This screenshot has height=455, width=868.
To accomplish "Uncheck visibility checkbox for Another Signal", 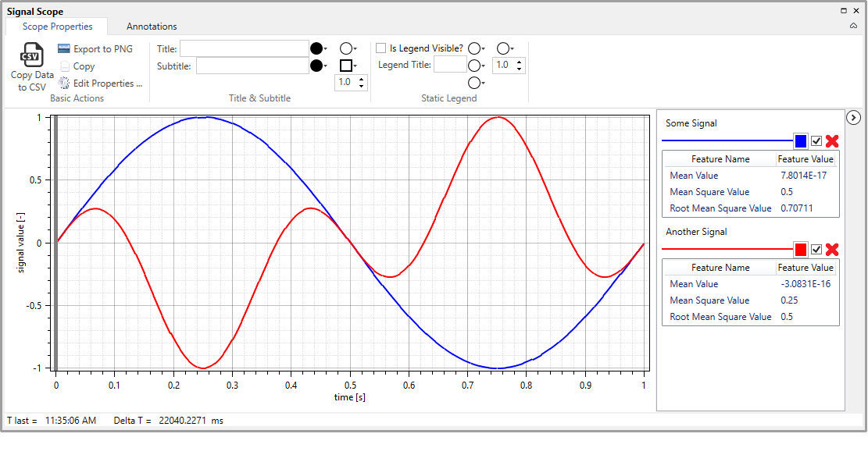I will click(816, 250).
